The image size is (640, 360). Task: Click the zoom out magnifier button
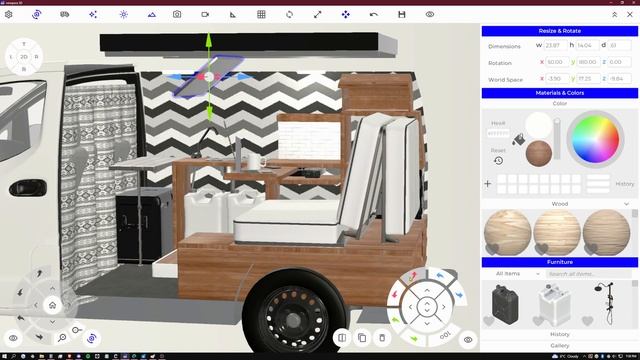click(x=77, y=330)
